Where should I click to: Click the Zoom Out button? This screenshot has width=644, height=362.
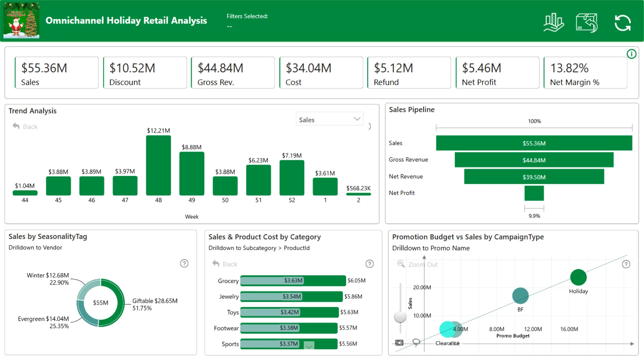[418, 264]
